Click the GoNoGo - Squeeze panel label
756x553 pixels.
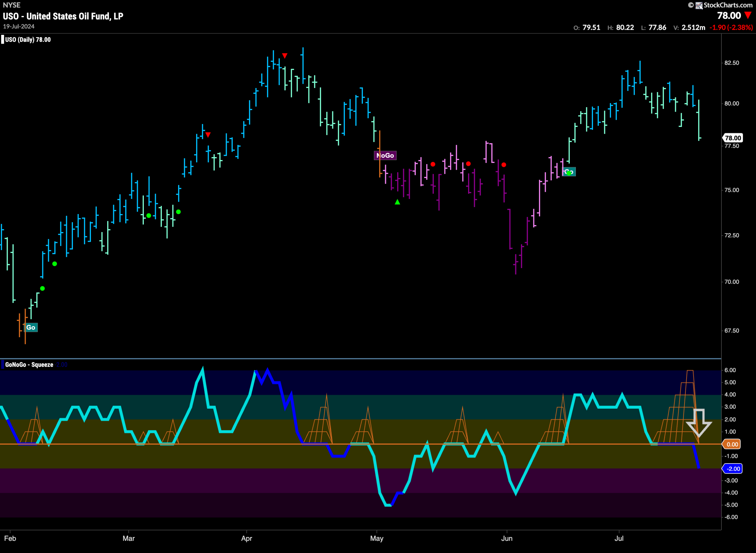click(x=29, y=365)
